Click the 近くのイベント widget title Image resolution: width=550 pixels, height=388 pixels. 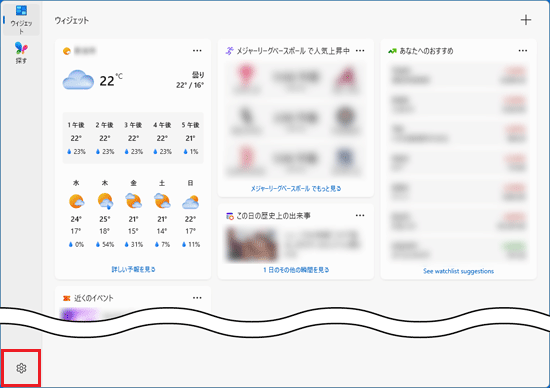pyautogui.click(x=93, y=298)
